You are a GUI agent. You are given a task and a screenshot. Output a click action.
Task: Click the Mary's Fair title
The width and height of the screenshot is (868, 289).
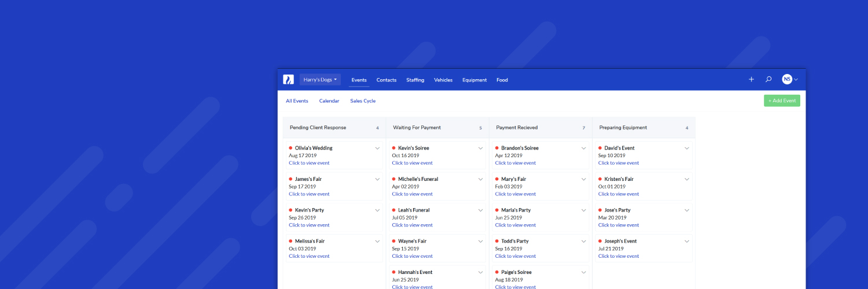coord(514,179)
